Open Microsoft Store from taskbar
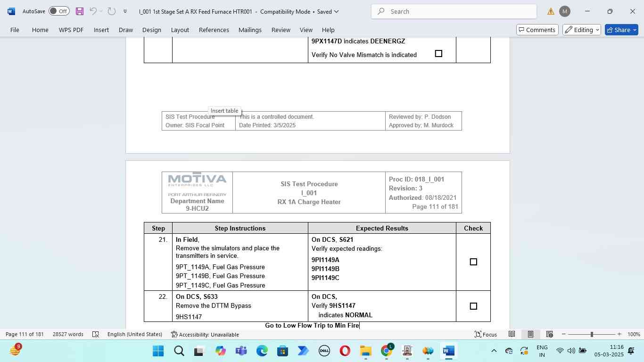644x362 pixels. pyautogui.click(x=283, y=351)
